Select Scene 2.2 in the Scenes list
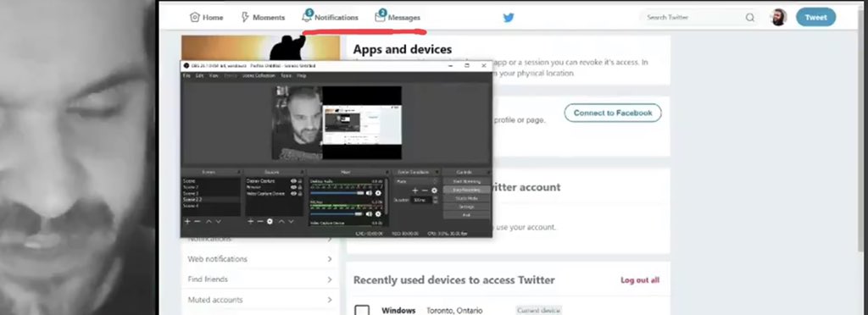Screen dimensions: 868x315 (x=211, y=200)
